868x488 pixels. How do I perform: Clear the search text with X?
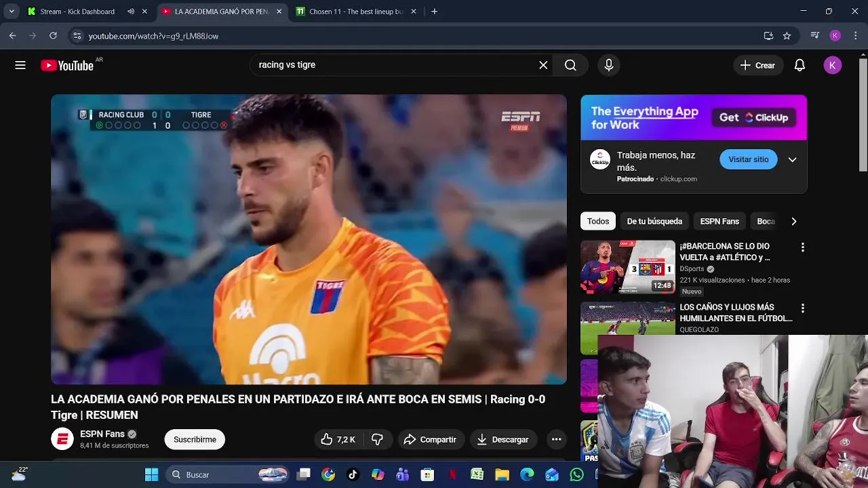click(x=543, y=65)
